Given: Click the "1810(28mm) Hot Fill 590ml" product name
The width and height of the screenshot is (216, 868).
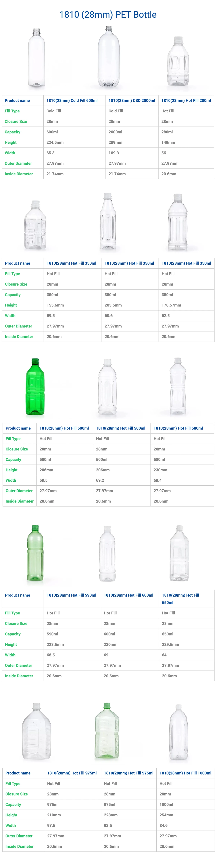Looking at the screenshot, I should (71, 595).
